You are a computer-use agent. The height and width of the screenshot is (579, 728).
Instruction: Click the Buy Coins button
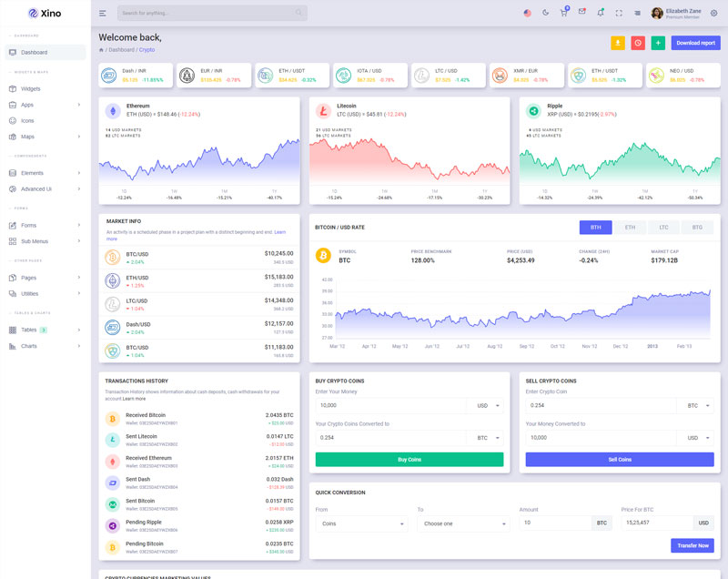409,460
